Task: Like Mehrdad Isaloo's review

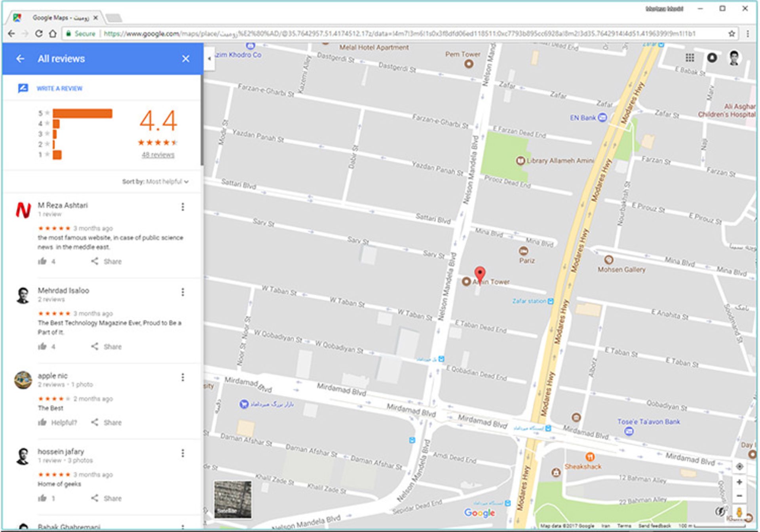Action: pyautogui.click(x=42, y=346)
